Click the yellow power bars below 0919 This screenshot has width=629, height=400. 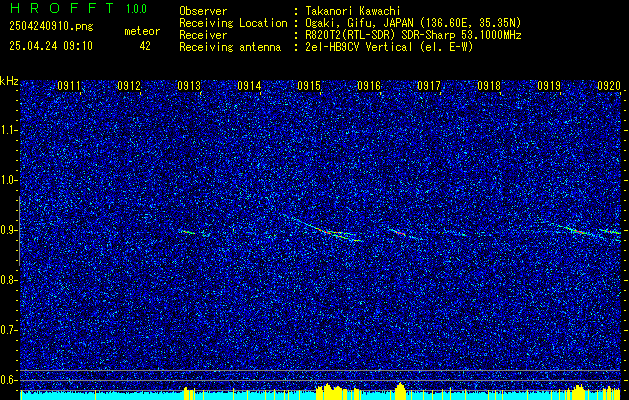coord(578,392)
